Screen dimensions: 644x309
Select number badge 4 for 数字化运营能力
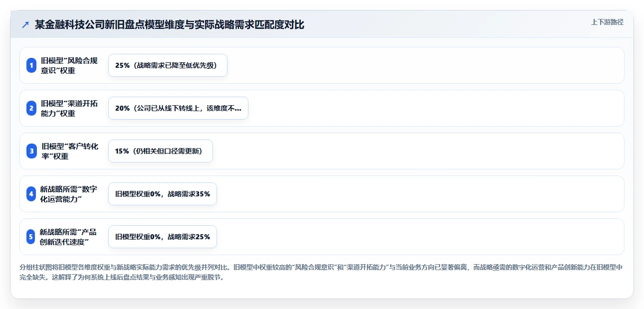click(x=31, y=194)
